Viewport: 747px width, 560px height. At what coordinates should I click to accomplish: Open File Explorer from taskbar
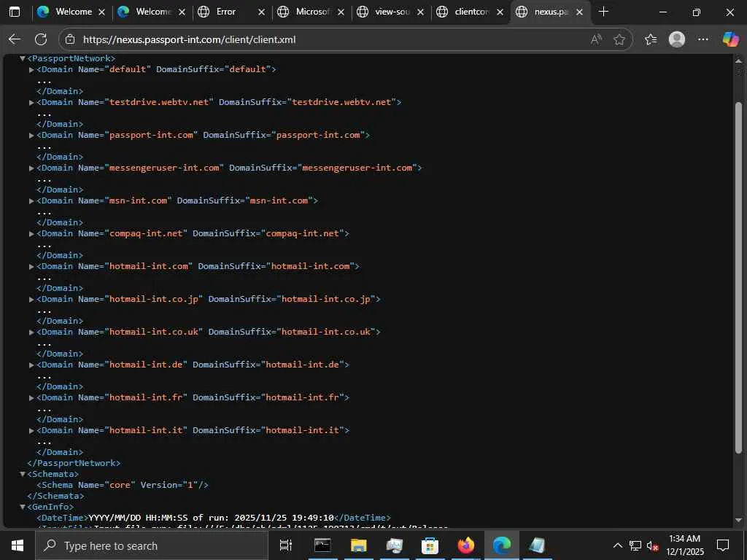(359, 545)
